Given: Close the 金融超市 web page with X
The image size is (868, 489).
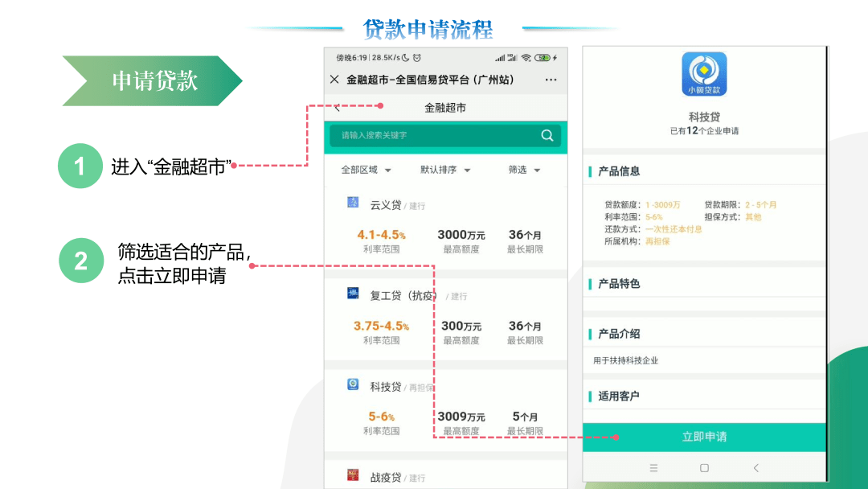Looking at the screenshot, I should (x=334, y=79).
